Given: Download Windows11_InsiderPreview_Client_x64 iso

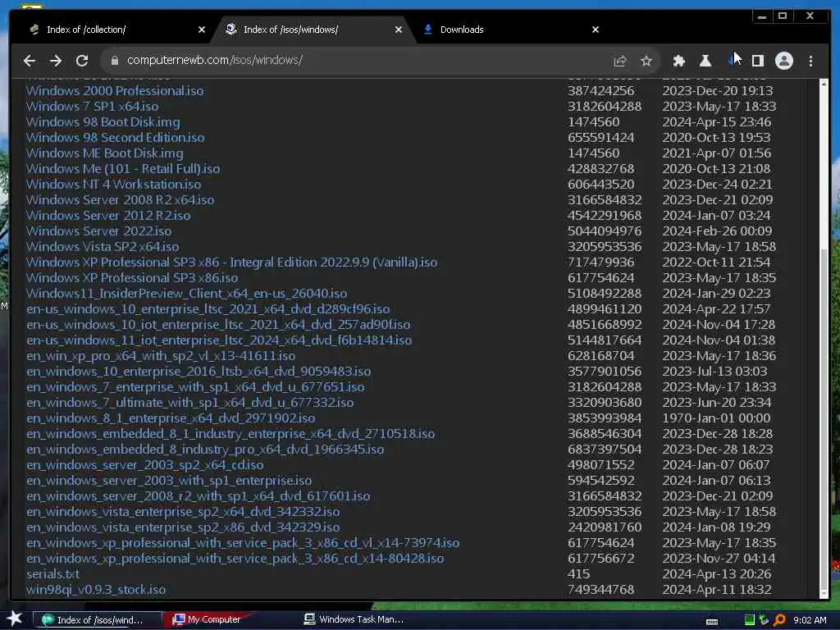Looking at the screenshot, I should (186, 293).
